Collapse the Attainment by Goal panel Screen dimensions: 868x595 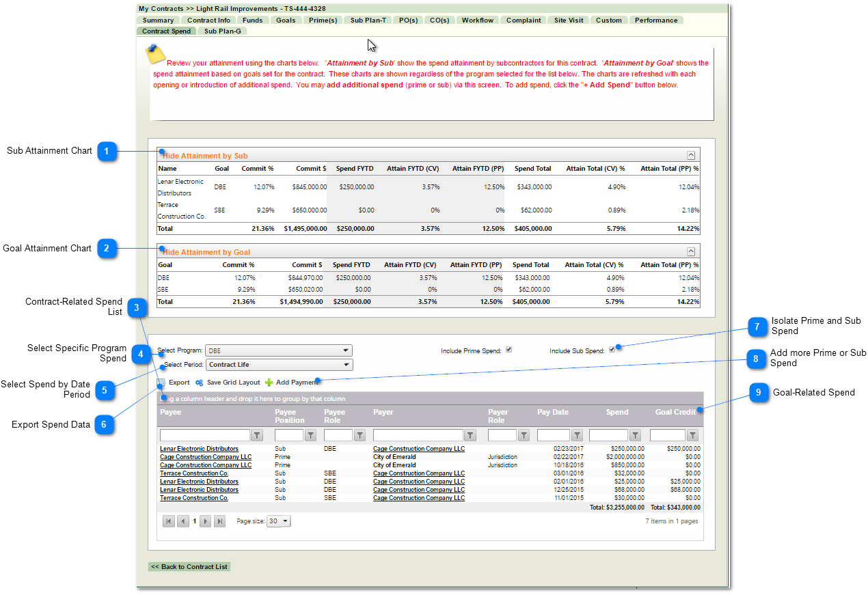[690, 251]
